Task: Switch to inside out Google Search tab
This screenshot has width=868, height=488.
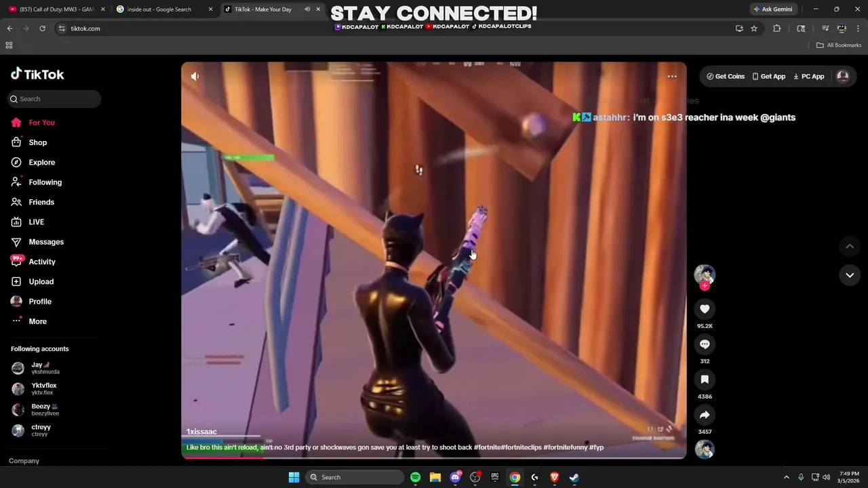Action: coord(164,9)
